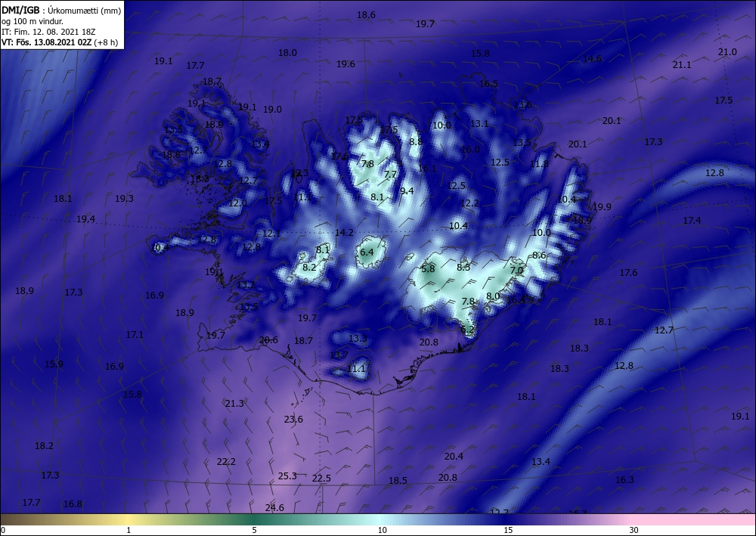
Task: Click the 22.5 value label
Action: click(321, 478)
